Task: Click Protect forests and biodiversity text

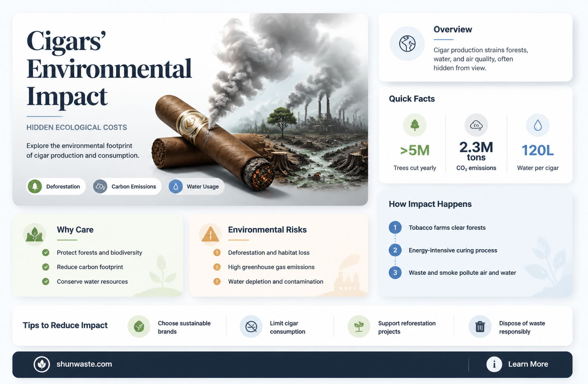Action: coord(99,253)
